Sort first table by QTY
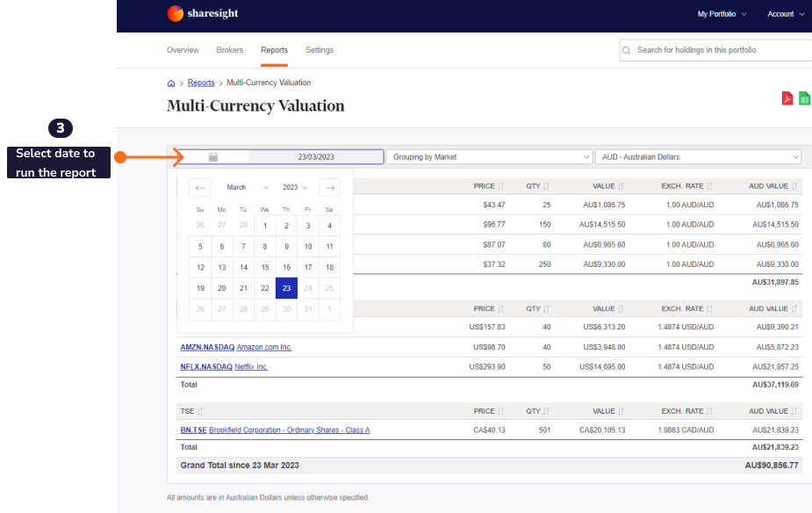The image size is (812, 513). coord(546,186)
